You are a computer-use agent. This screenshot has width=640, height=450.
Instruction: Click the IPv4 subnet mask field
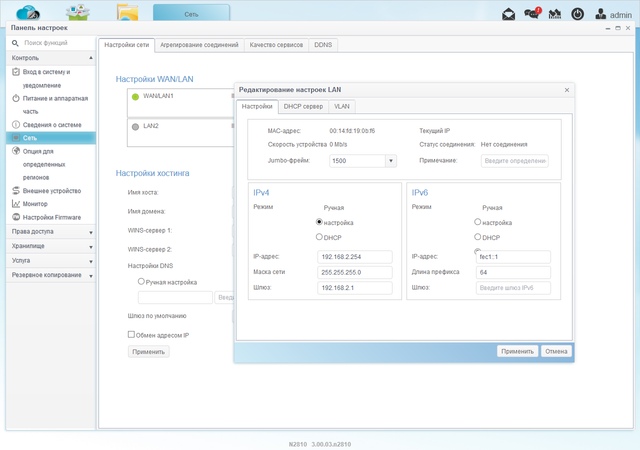point(354,272)
